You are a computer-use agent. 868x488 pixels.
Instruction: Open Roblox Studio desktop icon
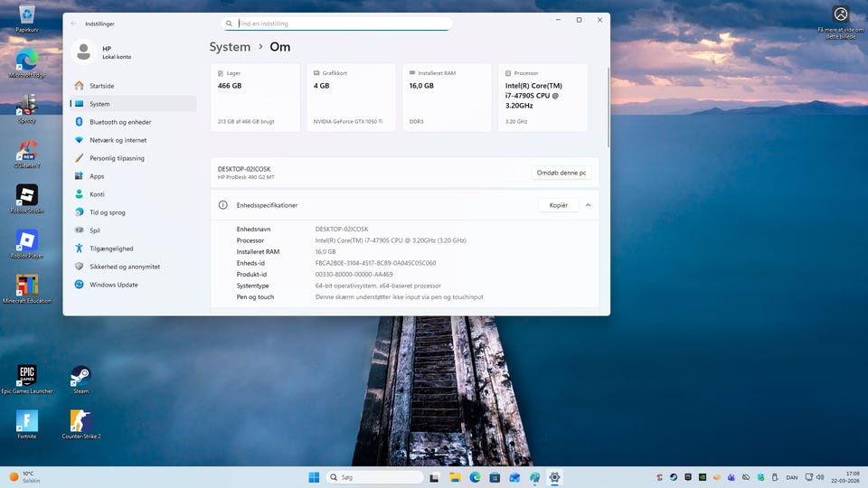(27, 195)
